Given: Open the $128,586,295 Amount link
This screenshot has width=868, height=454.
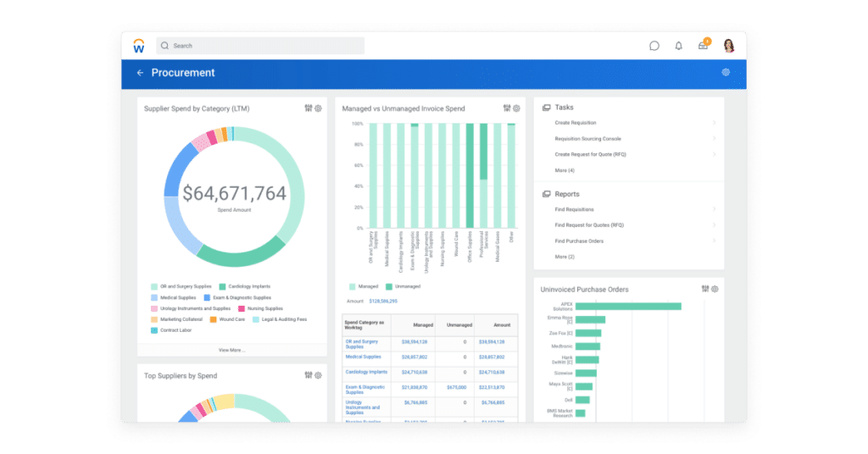Looking at the screenshot, I should [x=383, y=302].
